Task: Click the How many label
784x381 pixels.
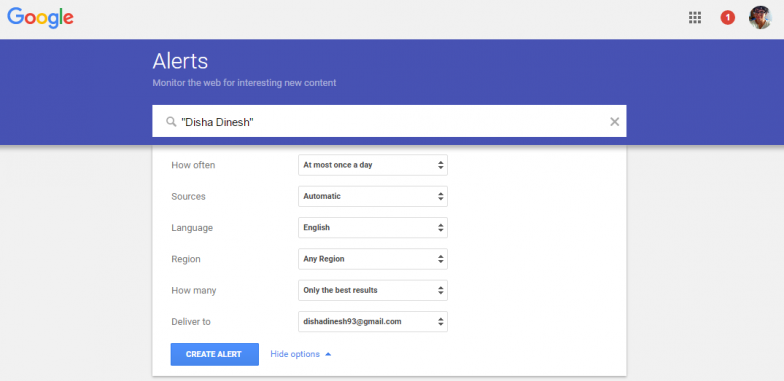Action: 194,290
